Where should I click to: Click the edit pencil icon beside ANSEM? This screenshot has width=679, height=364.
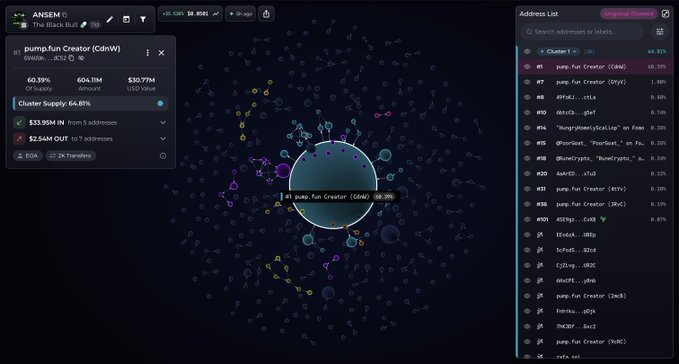coord(110,19)
